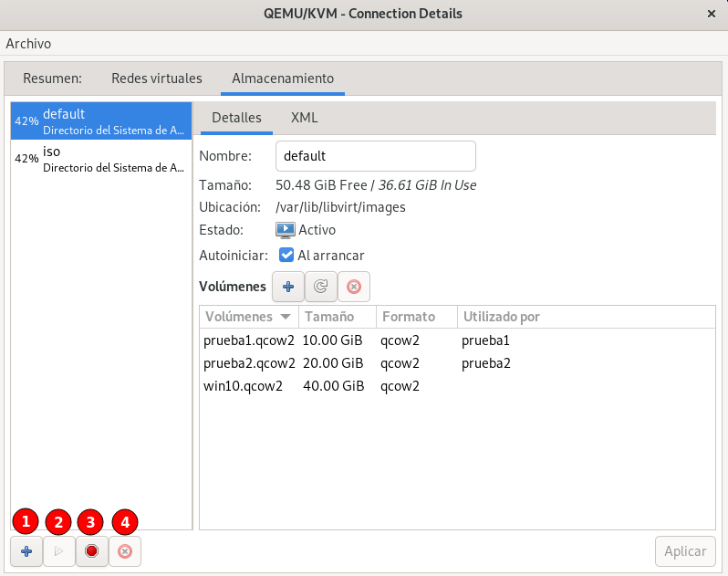
Task: Switch to the Resumen tab
Action: click(53, 78)
